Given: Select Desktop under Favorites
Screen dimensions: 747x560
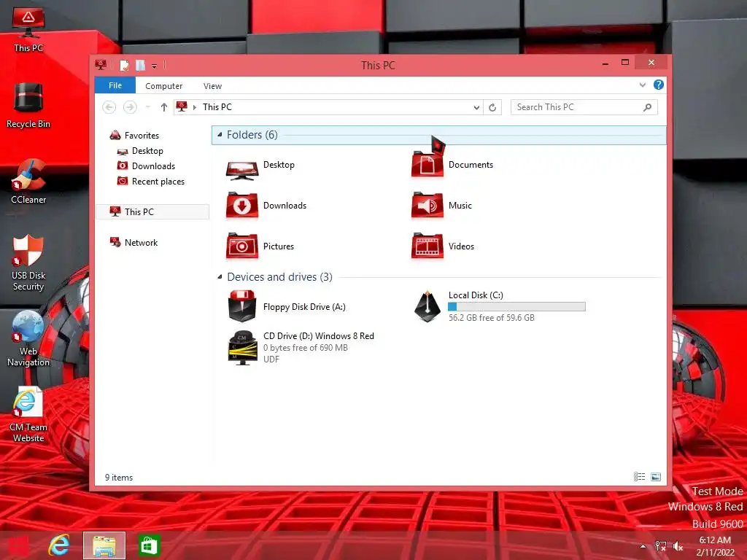Looking at the screenshot, I should pos(147,150).
